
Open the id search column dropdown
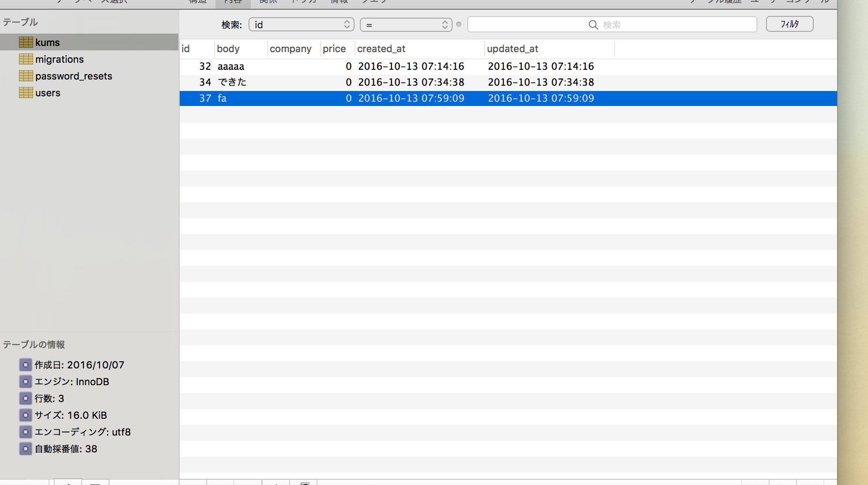coord(301,25)
